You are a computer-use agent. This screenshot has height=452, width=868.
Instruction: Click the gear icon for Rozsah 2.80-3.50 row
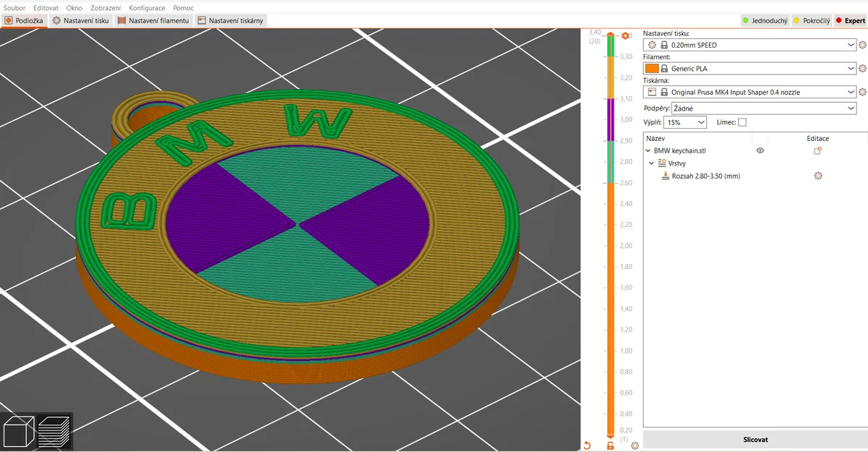coord(818,176)
